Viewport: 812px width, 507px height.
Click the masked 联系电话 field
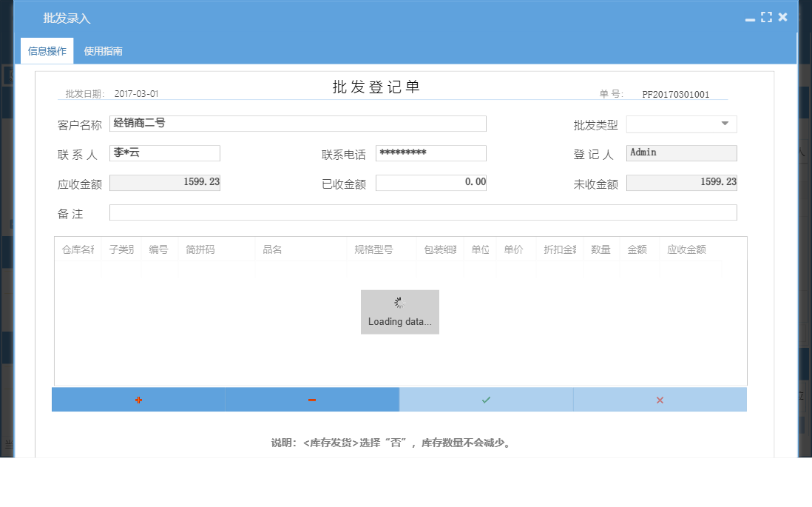(431, 152)
